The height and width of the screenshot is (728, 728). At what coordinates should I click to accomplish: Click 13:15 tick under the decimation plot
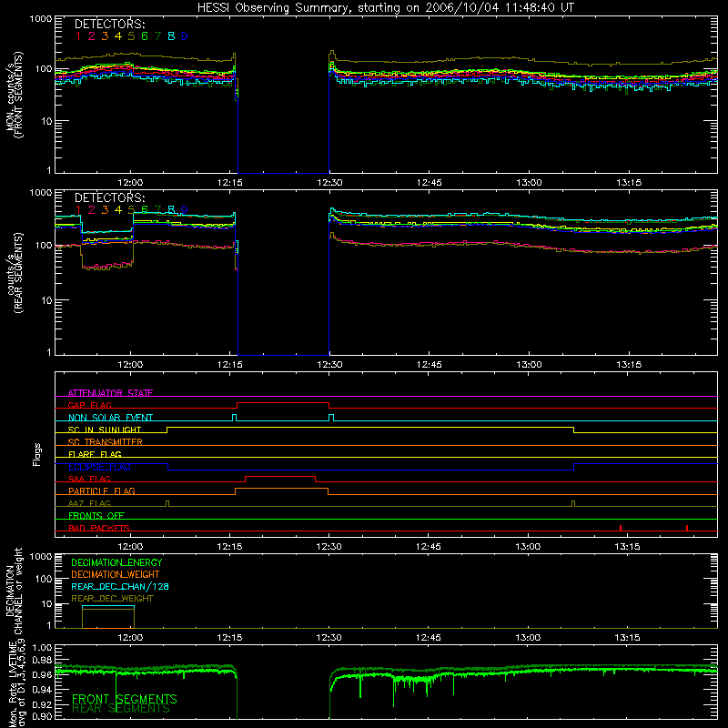point(627,638)
